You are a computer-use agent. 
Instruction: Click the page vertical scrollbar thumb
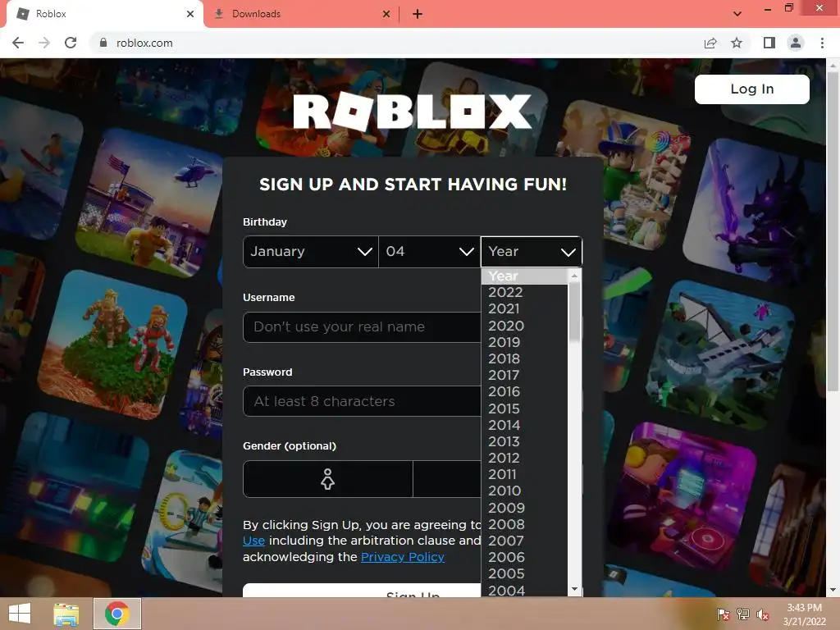tap(833, 231)
